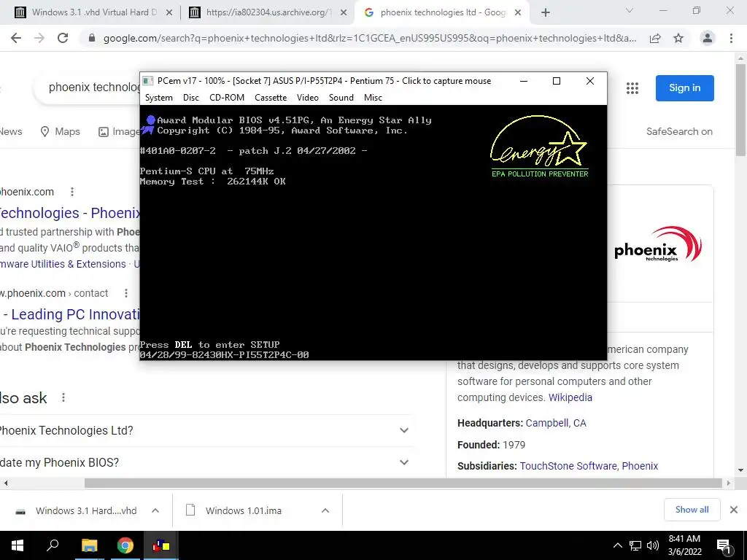Screen dimensions: 747x560
Task: Open options for the phoenix.com result
Action: click(72, 192)
